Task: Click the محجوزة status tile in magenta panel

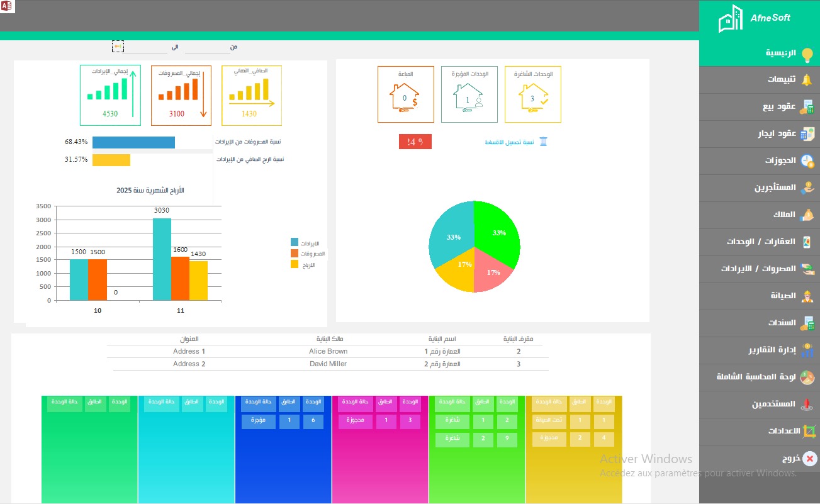Action: (x=356, y=422)
